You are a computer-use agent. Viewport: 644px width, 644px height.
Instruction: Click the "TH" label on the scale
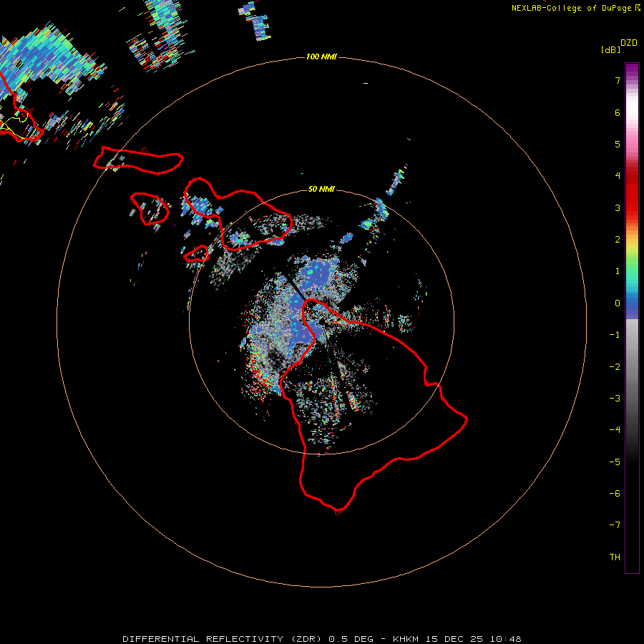coord(615,557)
